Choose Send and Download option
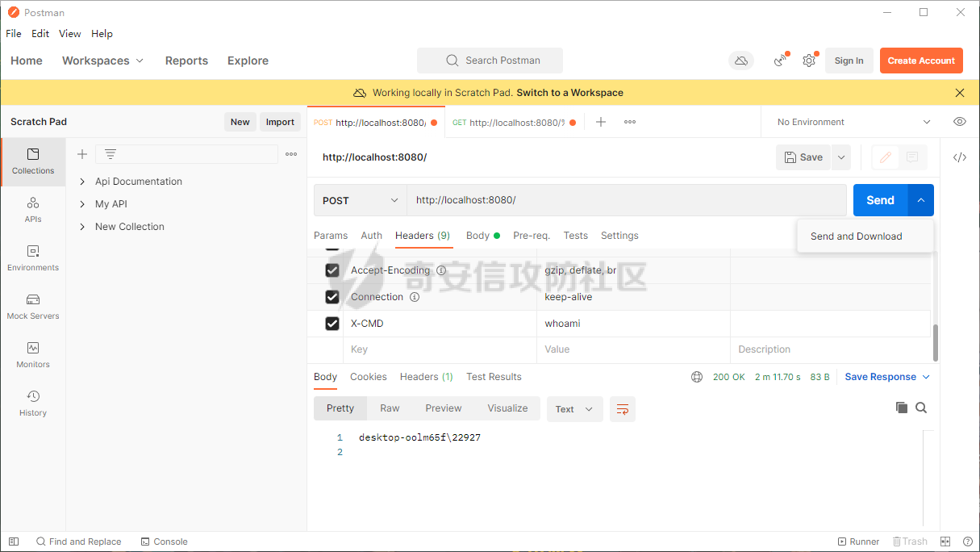Screen dimensions: 980x552 point(865,236)
